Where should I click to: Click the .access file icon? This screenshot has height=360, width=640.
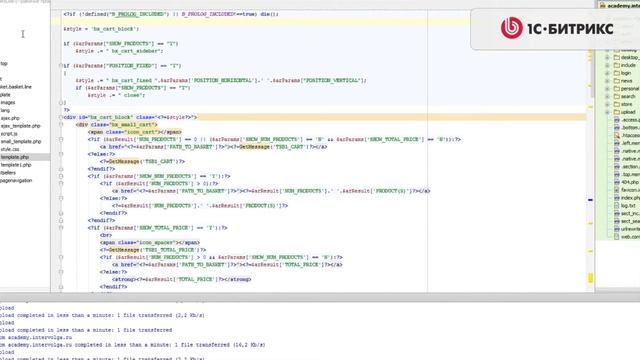click(617, 120)
